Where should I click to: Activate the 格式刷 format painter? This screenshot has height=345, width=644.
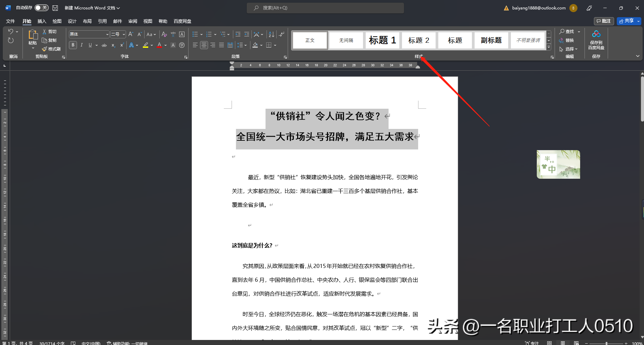click(x=51, y=49)
